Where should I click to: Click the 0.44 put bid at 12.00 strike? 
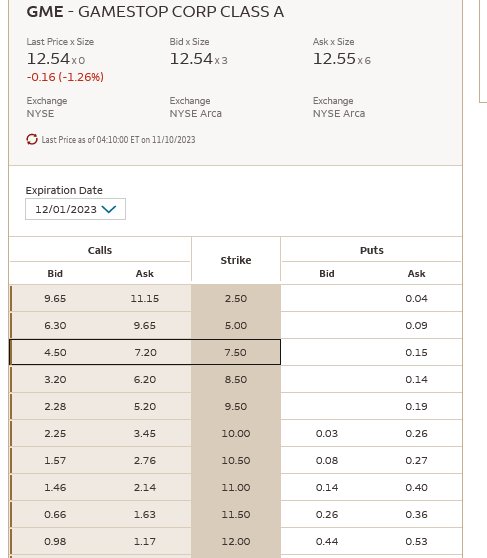coord(326,542)
